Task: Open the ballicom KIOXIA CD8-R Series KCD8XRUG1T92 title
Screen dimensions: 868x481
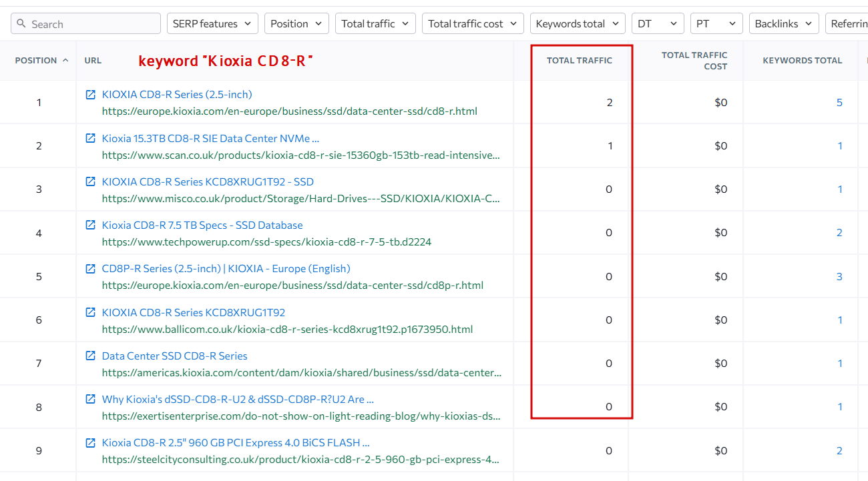Action: (194, 312)
